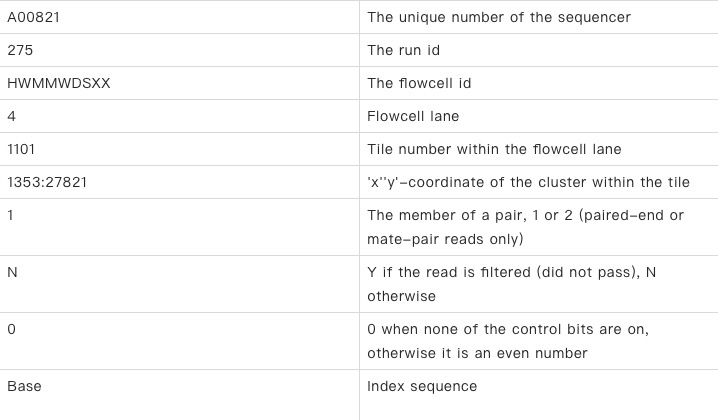
Task: Click the 'Flowcell lane' description
Action: (413, 116)
